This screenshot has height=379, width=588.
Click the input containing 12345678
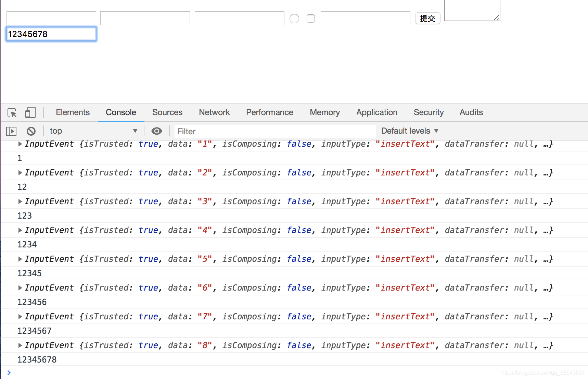click(51, 34)
